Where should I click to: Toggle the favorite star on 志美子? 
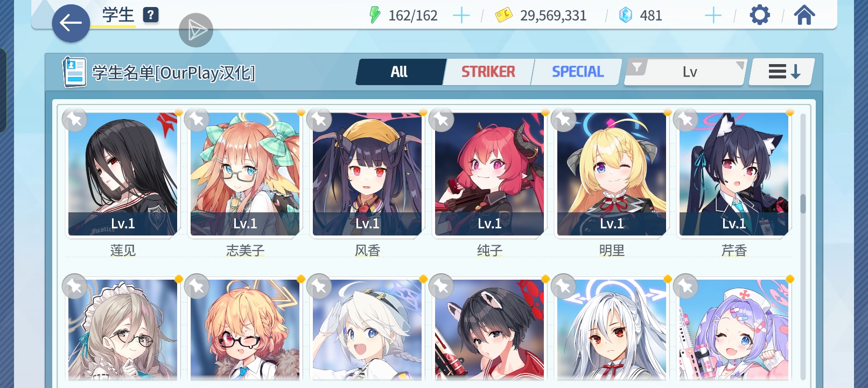point(197,120)
